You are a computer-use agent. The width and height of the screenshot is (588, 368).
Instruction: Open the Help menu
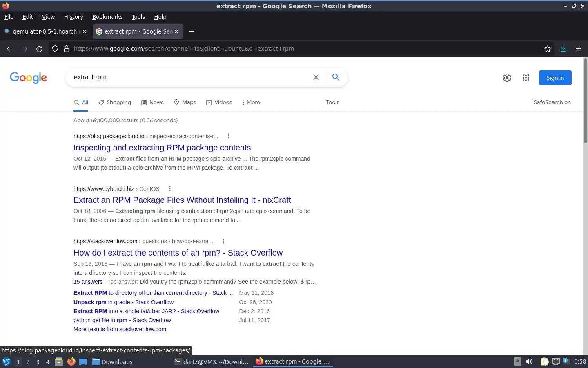(160, 17)
